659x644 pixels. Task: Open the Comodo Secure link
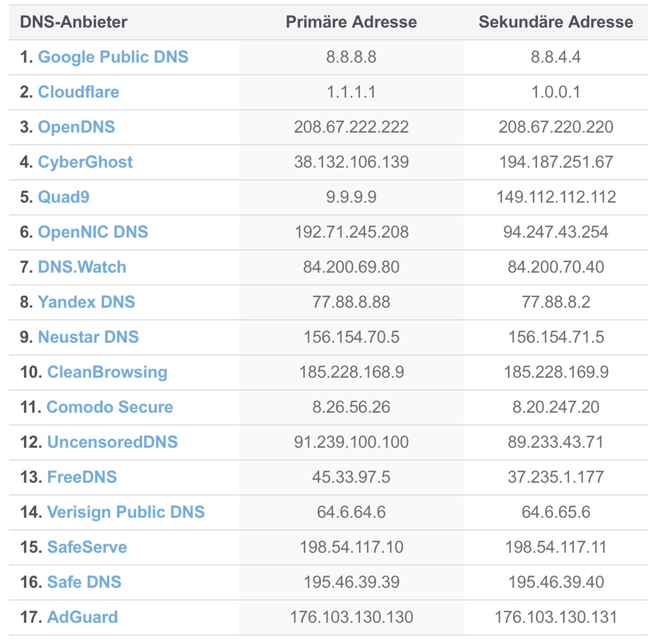pyautogui.click(x=110, y=407)
